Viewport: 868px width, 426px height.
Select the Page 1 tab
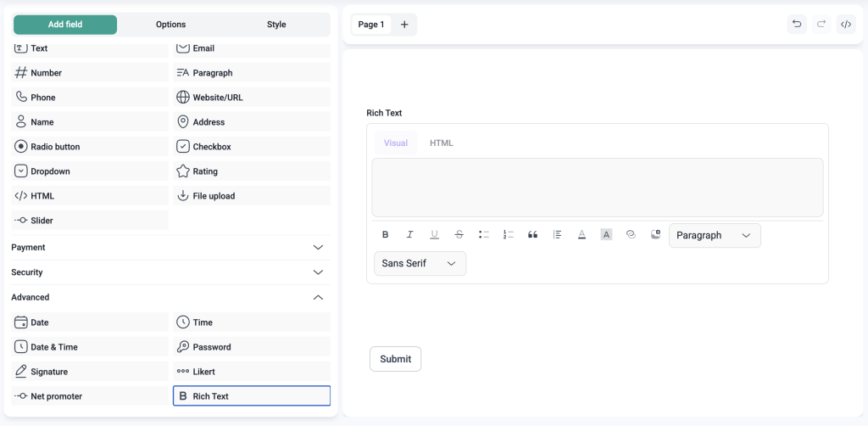click(371, 25)
